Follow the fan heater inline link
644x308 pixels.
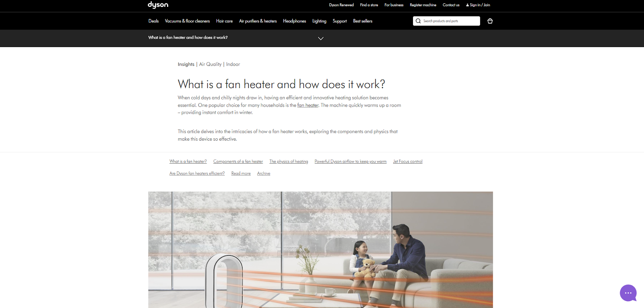coord(308,105)
